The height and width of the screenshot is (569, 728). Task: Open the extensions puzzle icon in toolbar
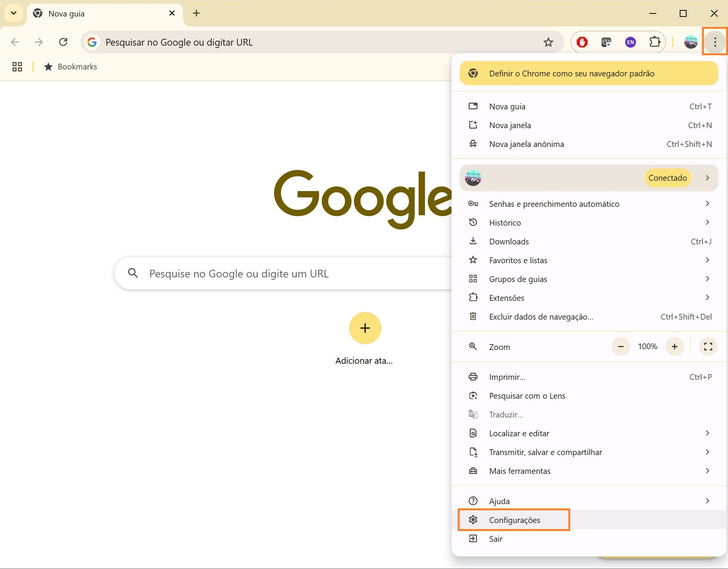pos(655,42)
